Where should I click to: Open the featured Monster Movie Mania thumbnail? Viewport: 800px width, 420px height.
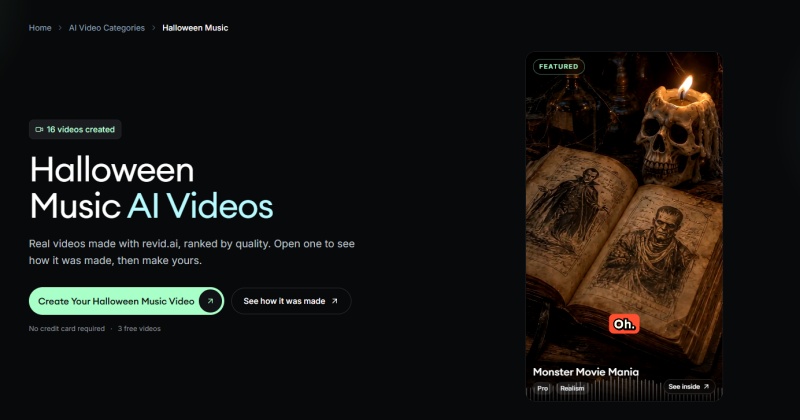[x=624, y=226]
